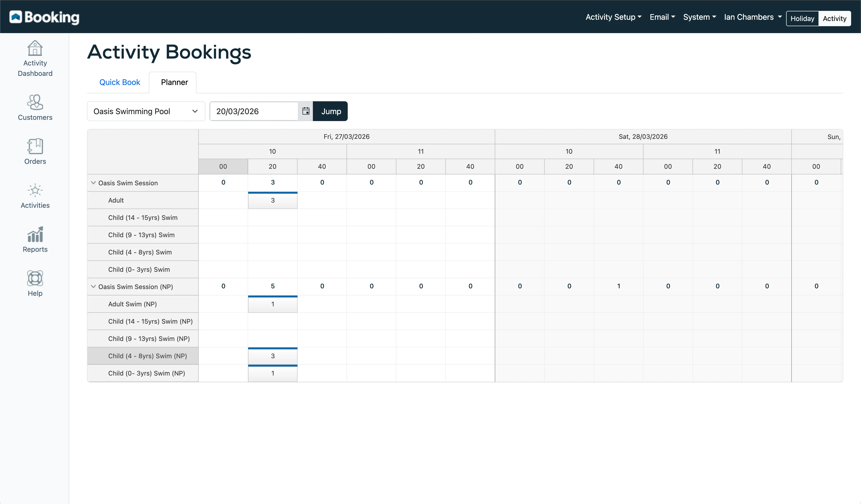The image size is (861, 504).
Task: Open the Oasis Swimming Pool venue dropdown
Action: [146, 111]
